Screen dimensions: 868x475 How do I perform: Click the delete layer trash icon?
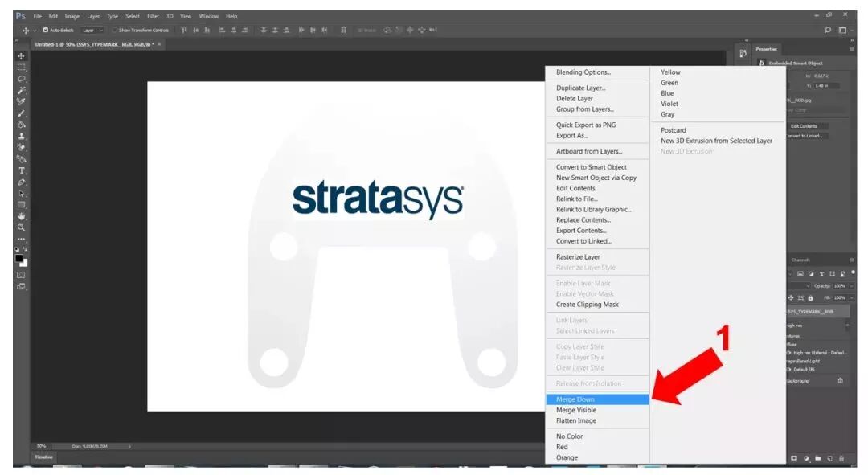click(841, 458)
